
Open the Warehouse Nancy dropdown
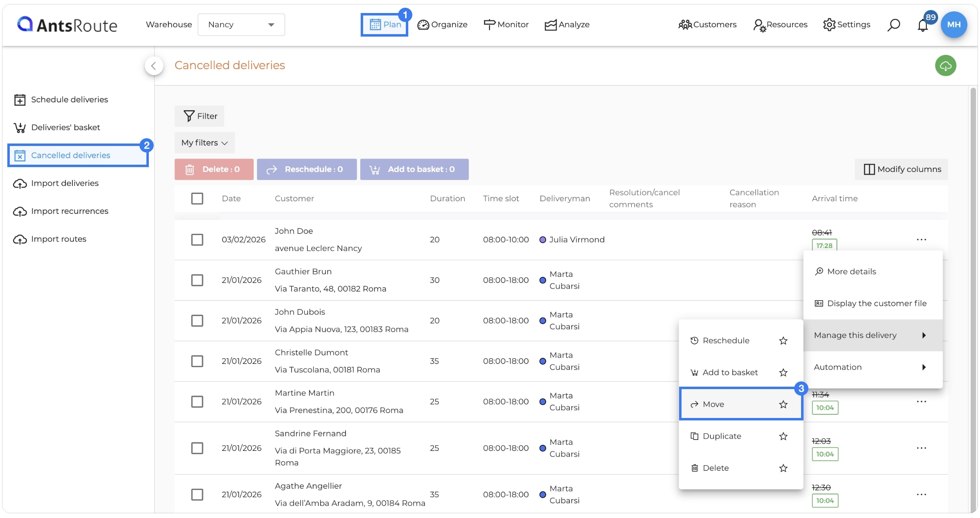pyautogui.click(x=241, y=25)
